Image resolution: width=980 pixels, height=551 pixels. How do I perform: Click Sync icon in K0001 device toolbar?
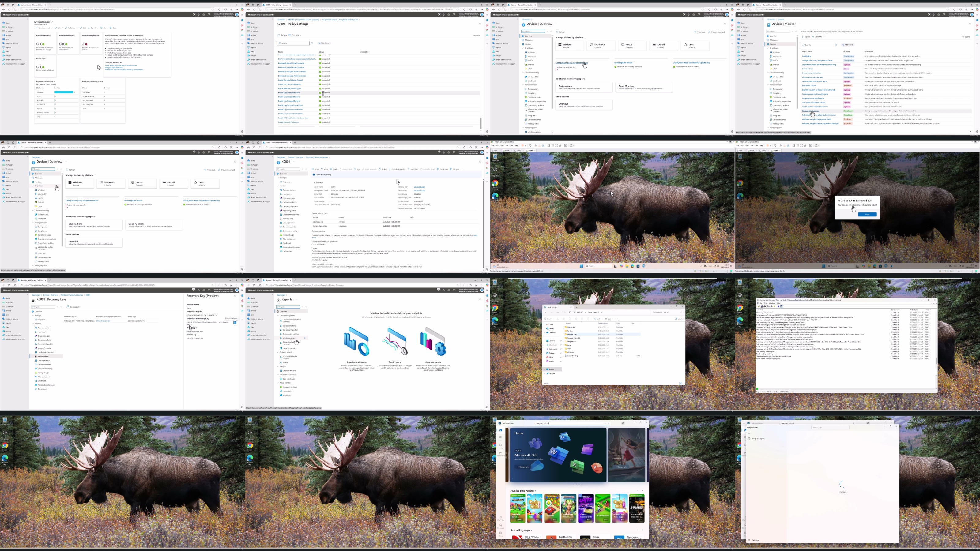pos(355,169)
